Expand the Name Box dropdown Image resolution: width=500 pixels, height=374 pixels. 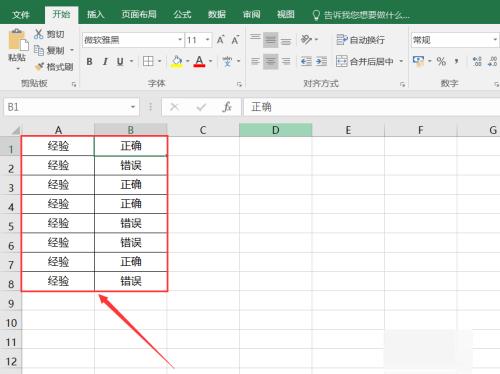[133, 107]
